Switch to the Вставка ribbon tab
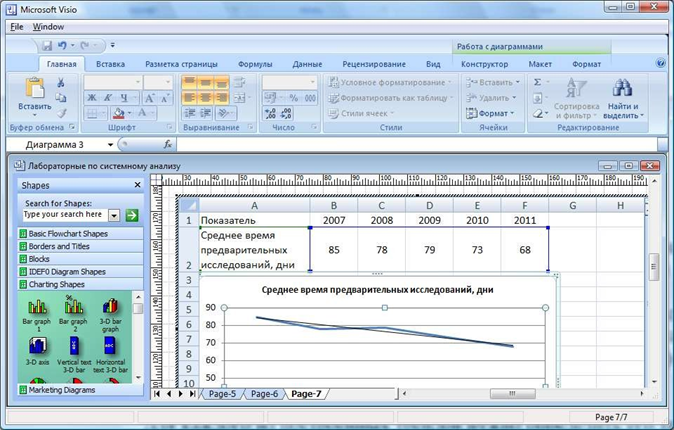674x430 pixels. click(x=110, y=64)
